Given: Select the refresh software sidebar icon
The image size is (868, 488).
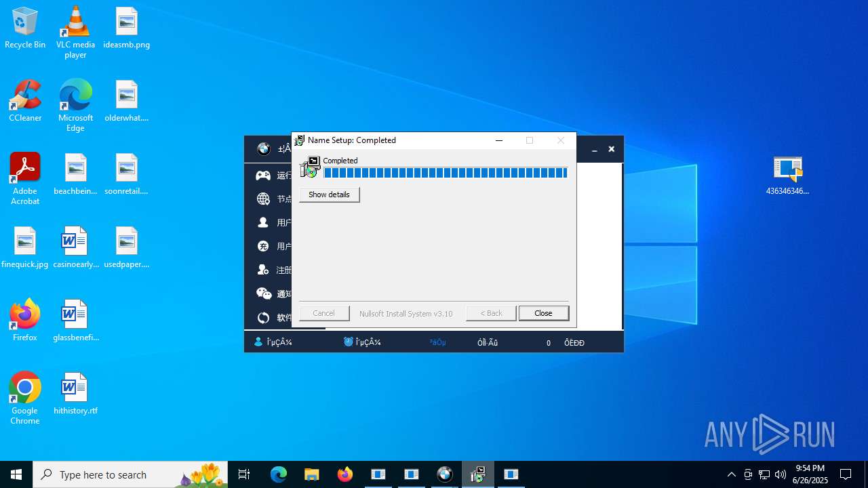Looking at the screenshot, I should [x=263, y=317].
